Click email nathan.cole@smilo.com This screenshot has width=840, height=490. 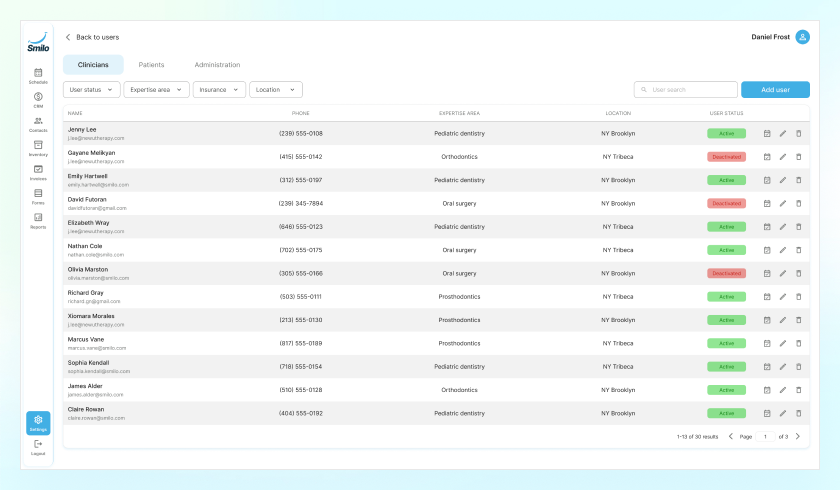click(96, 255)
